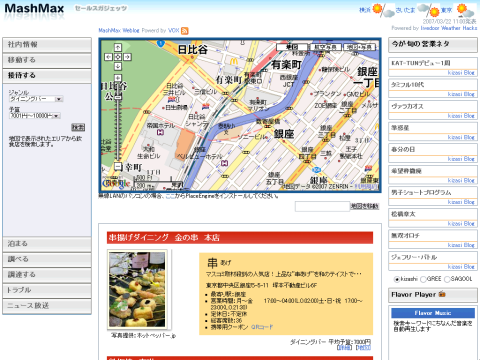Pan the map down with arrow button
This screenshot has width=480, height=360.
point(118,67)
